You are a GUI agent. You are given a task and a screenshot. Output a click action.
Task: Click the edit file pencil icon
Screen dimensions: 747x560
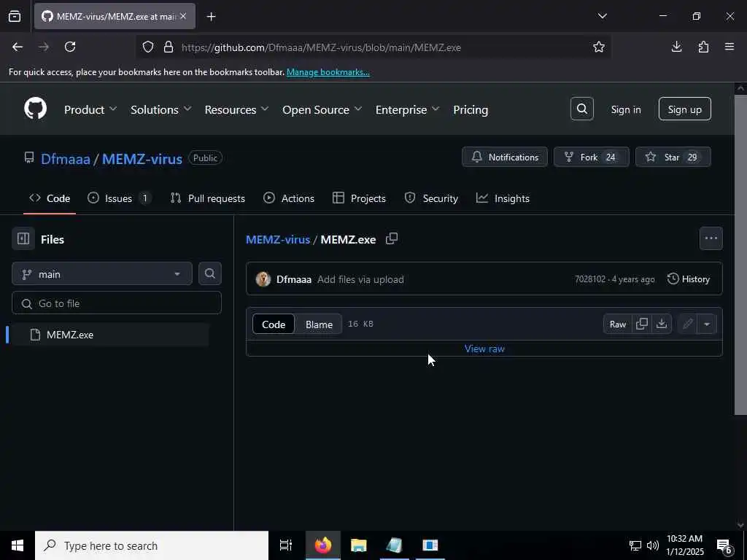pos(687,324)
